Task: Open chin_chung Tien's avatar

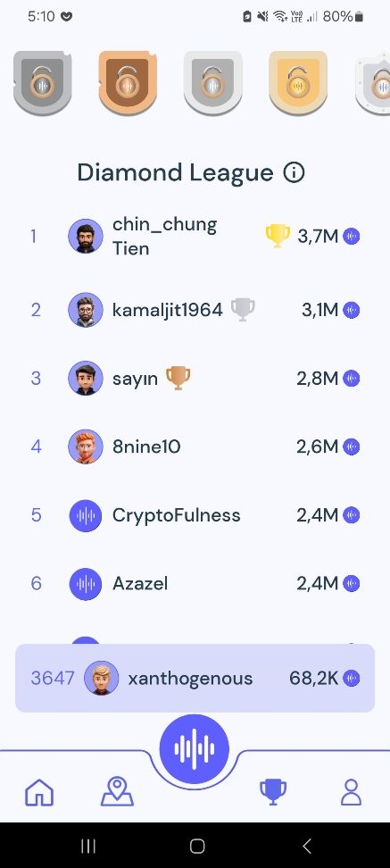Action: point(86,237)
